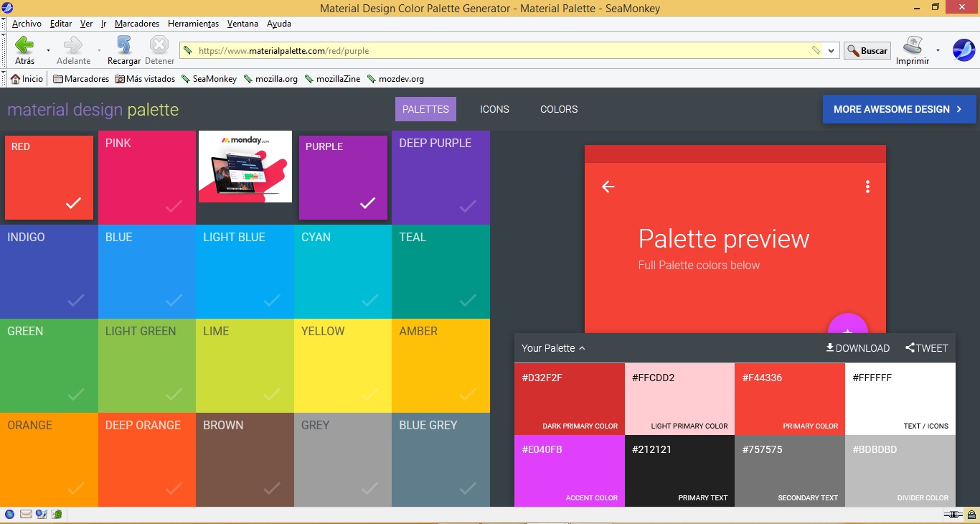Click the mail icon in status bar
The height and width of the screenshot is (524, 980).
pos(26,514)
